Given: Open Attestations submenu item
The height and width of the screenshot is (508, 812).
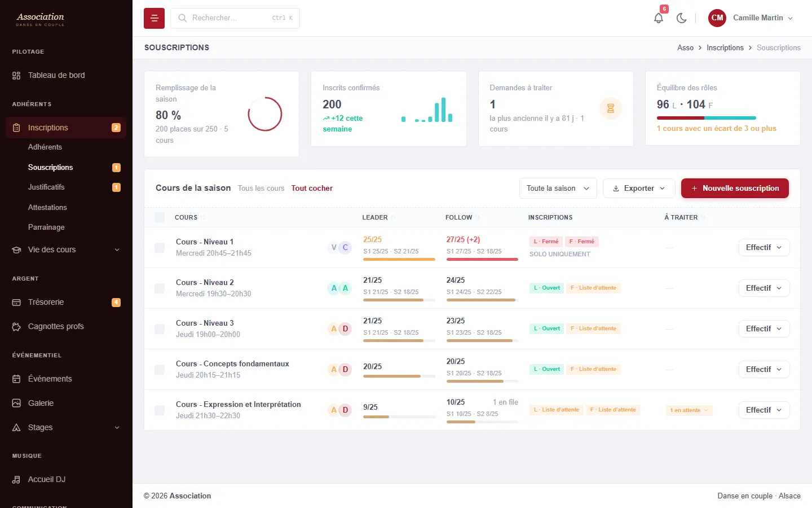Looking at the screenshot, I should tap(47, 208).
